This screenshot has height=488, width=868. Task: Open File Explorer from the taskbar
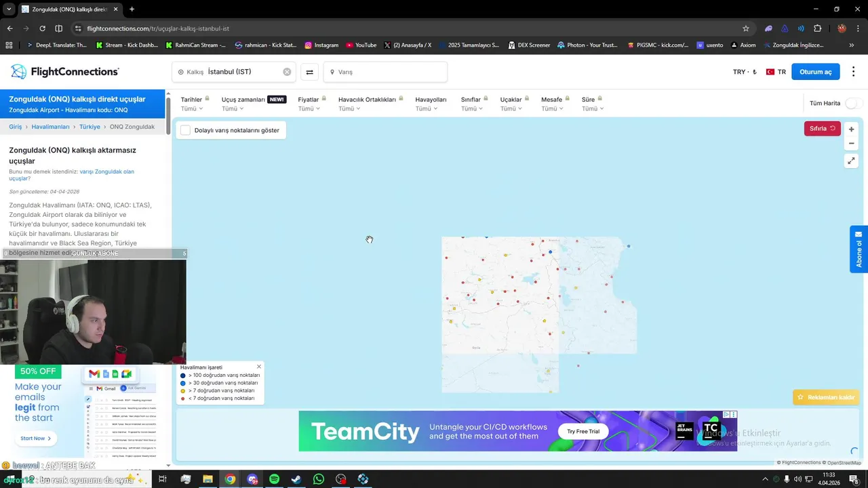[208, 479]
